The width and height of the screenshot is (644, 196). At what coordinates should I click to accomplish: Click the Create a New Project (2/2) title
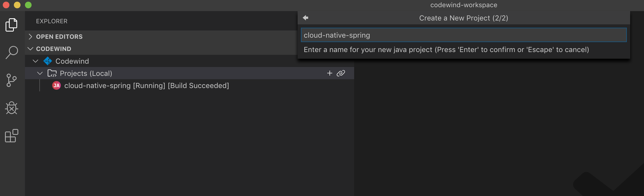point(464,18)
